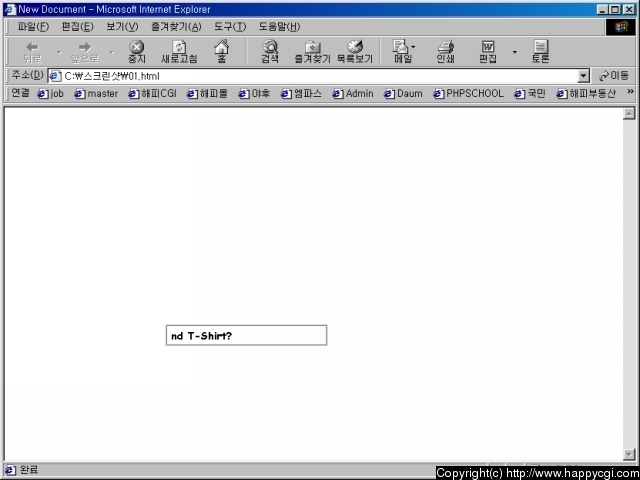Open the 해피부동산 link shortcut
The width and height of the screenshot is (640, 480).
point(586,94)
